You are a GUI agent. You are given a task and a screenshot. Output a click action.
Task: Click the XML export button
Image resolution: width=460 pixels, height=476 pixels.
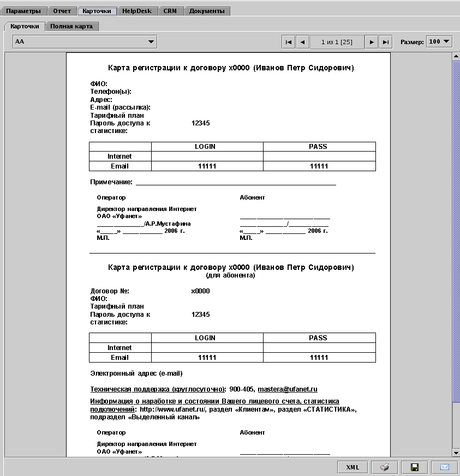[352, 467]
